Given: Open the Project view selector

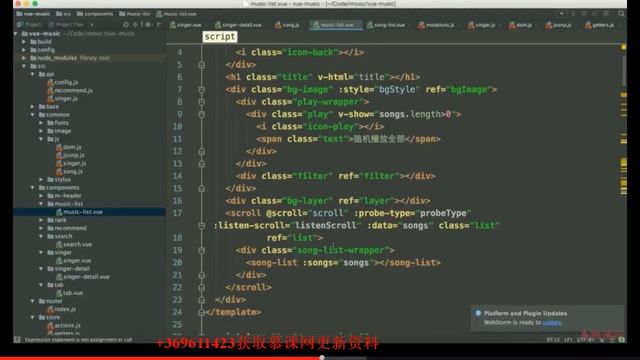Looking at the screenshot, I should pyautogui.click(x=29, y=24).
